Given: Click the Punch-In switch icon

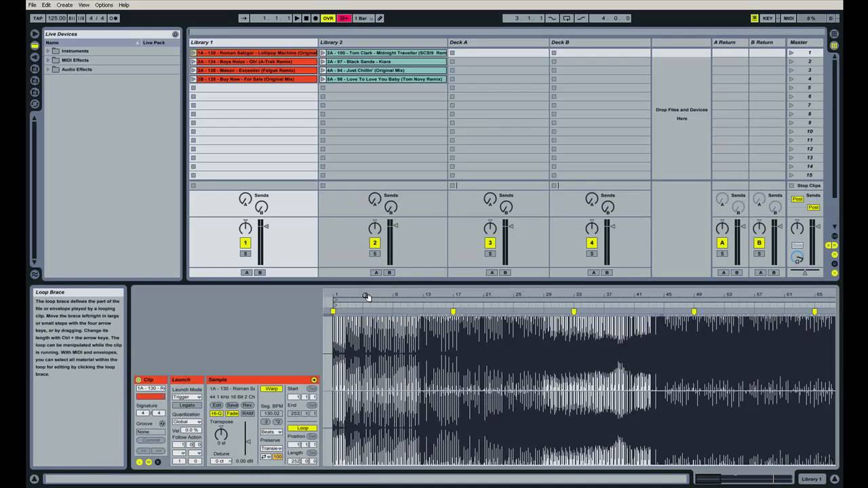Looking at the screenshot, I should click(x=552, y=18).
